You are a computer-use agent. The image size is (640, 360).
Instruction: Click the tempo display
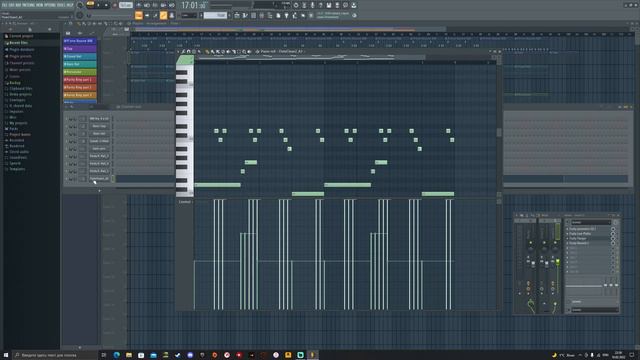pyautogui.click(x=126, y=5)
